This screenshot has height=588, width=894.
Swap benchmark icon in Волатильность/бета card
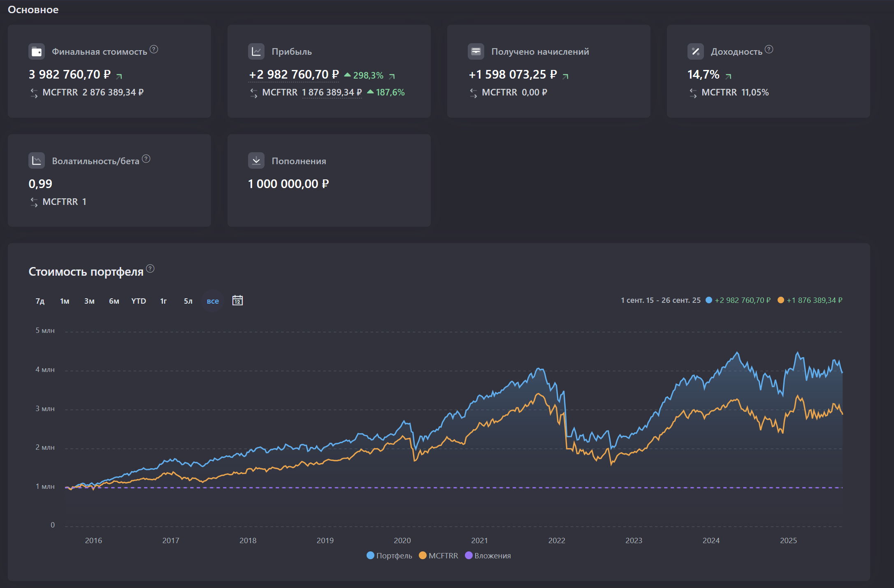34,202
